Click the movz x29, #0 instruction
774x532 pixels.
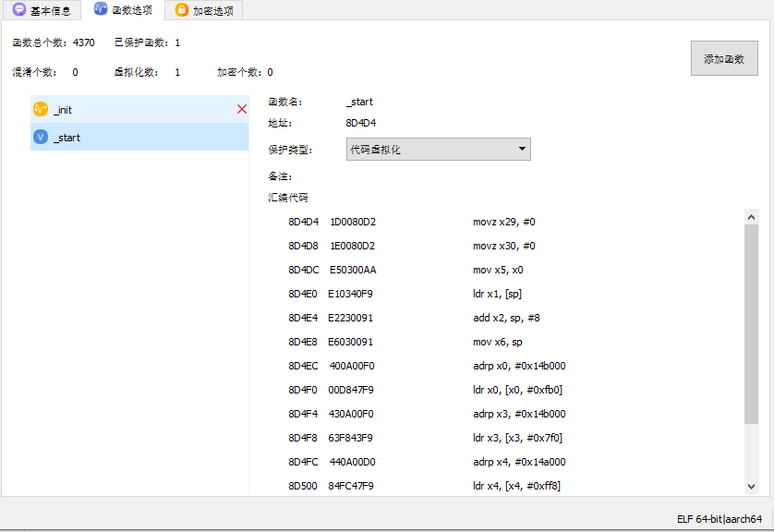[504, 222]
